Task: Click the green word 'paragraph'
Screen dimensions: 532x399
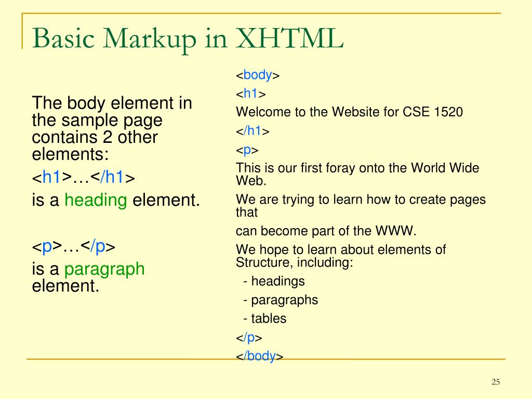Action: pyautogui.click(x=104, y=270)
